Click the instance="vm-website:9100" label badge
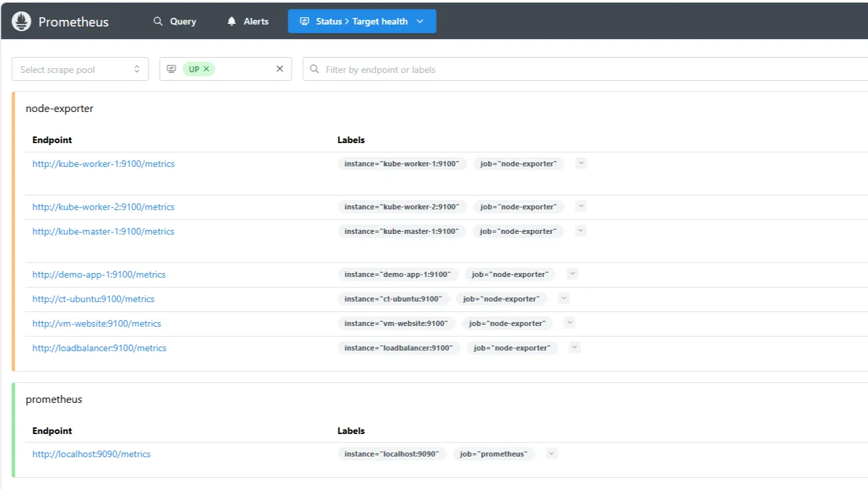This screenshot has width=868, height=489. coord(396,323)
